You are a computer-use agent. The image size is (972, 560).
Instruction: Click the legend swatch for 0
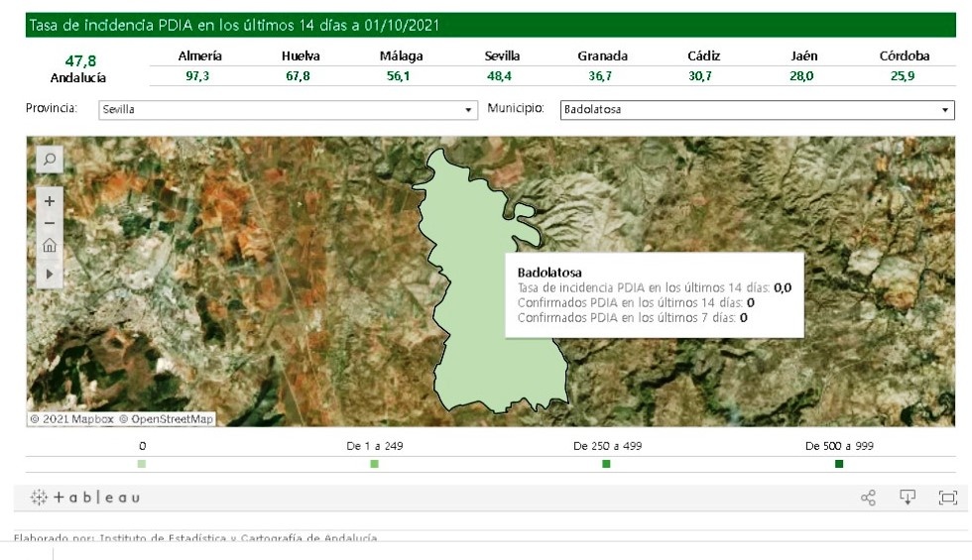pos(142,464)
